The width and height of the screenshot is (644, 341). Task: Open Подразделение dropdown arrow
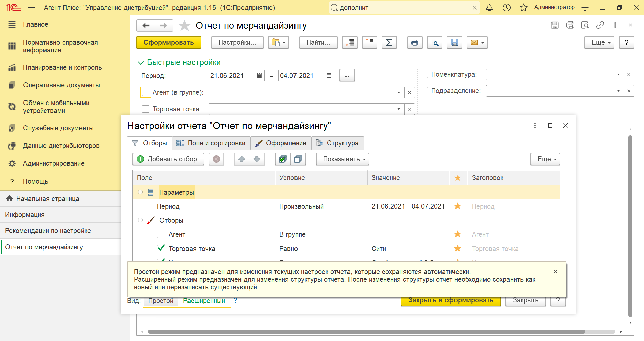point(618,91)
